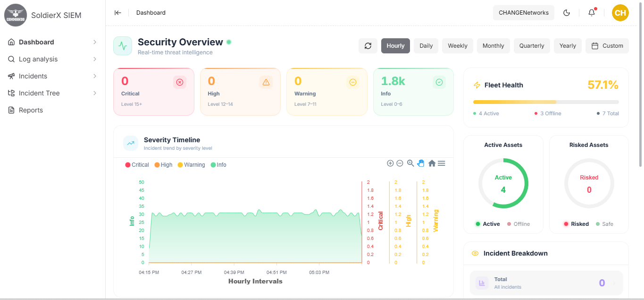This screenshot has height=300, width=644.
Task: Open the High Level 12–14 card
Action: click(240, 92)
